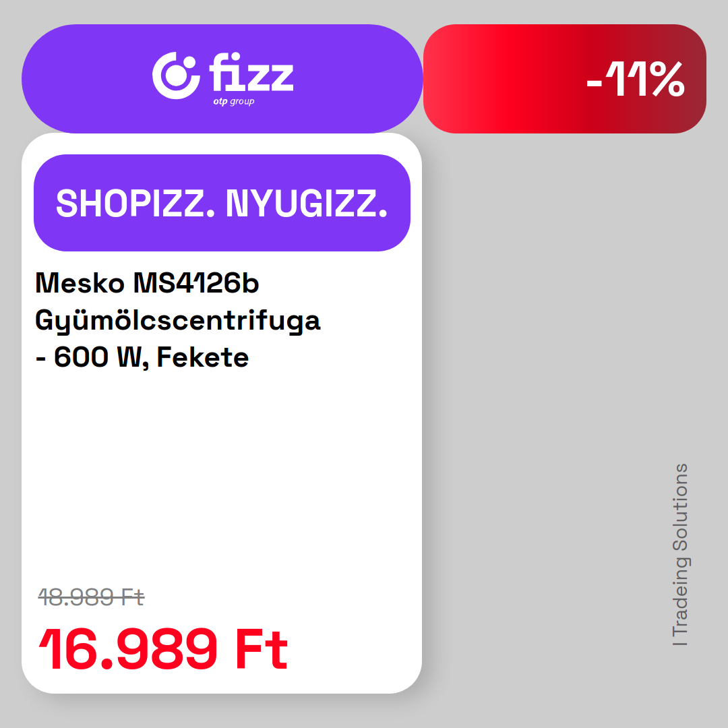Image resolution: width=728 pixels, height=728 pixels.
Task: Open the Mesko MS4126b product title
Action: 147,282
